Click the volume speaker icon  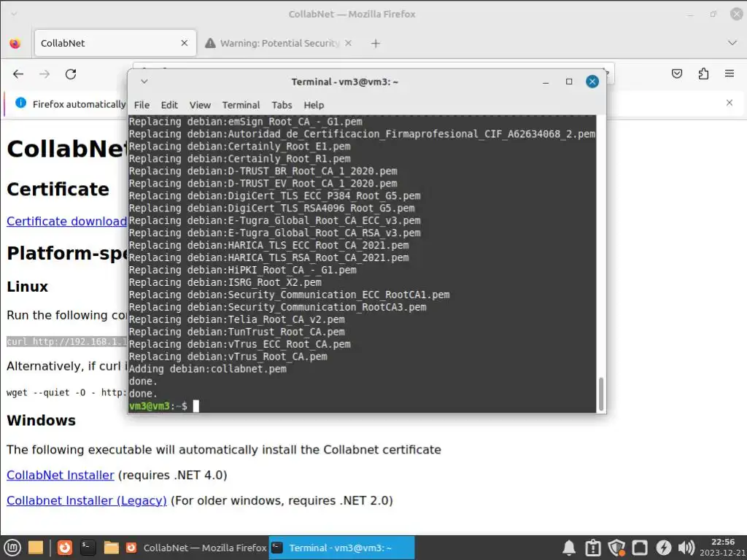click(686, 548)
